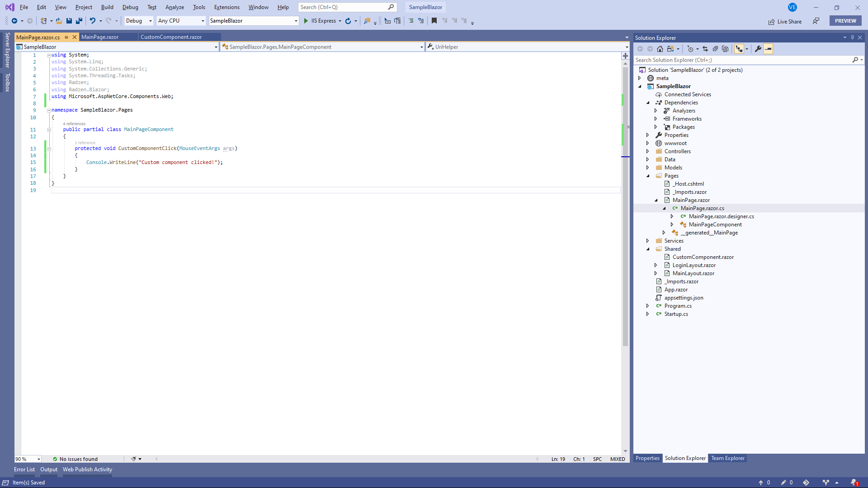Collapse the Pages folder
868x488 pixels.
(648, 176)
